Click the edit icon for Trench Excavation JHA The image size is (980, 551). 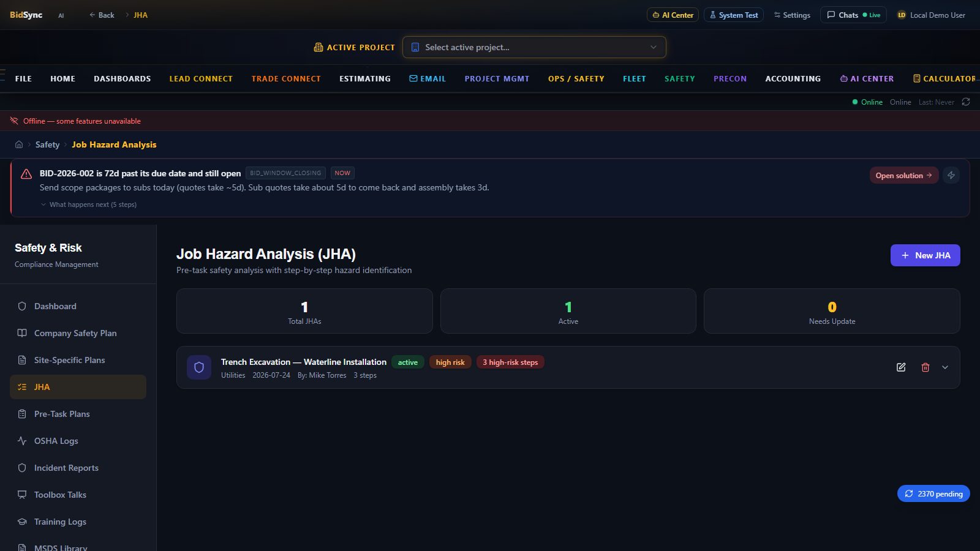point(901,367)
